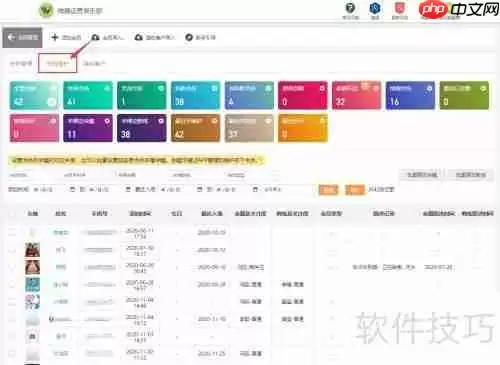Viewport: 500px width, 365px height.
Task: Open the sky blue card showing 38
Action: [196, 95]
